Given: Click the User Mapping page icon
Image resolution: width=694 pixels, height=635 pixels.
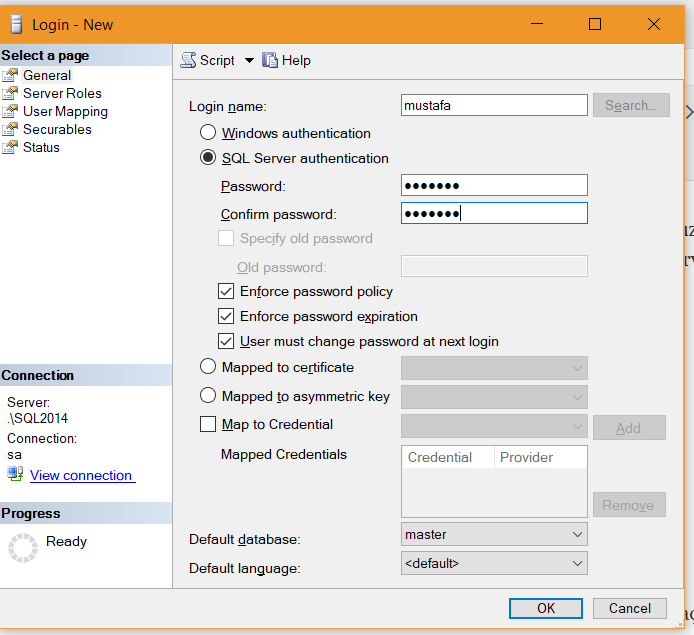Looking at the screenshot, I should 10,112.
